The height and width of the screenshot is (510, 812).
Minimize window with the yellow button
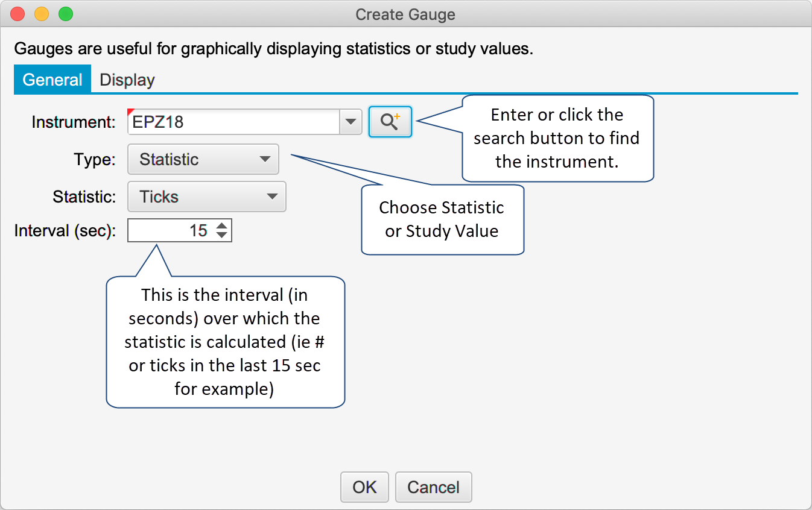(42, 14)
